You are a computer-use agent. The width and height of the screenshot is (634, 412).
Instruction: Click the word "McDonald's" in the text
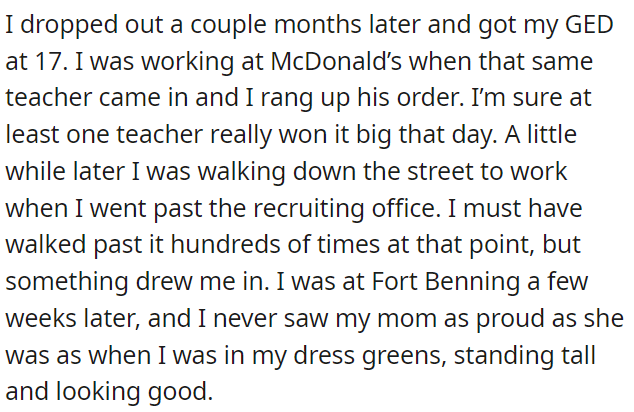336,61
